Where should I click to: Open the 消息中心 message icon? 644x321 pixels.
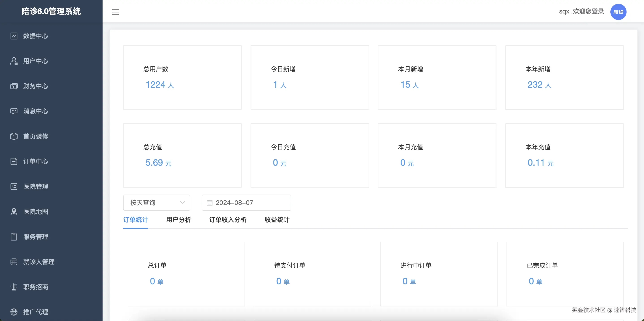point(14,111)
